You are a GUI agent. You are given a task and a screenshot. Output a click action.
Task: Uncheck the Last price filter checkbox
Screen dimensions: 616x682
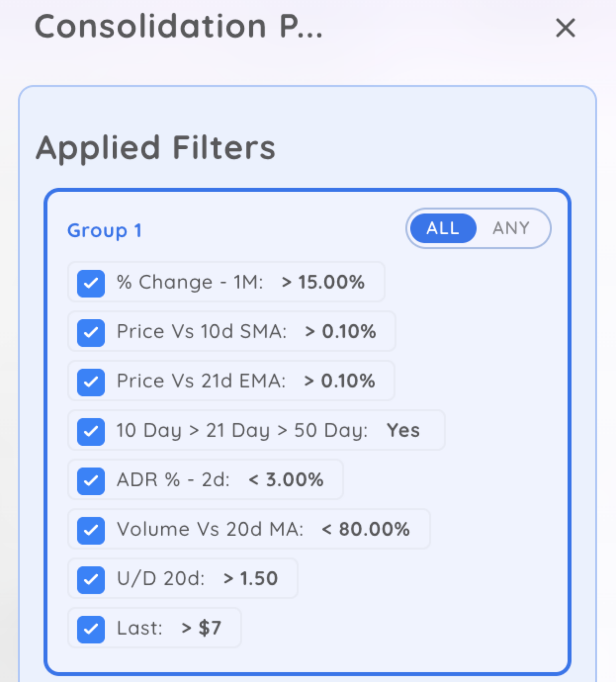click(91, 629)
